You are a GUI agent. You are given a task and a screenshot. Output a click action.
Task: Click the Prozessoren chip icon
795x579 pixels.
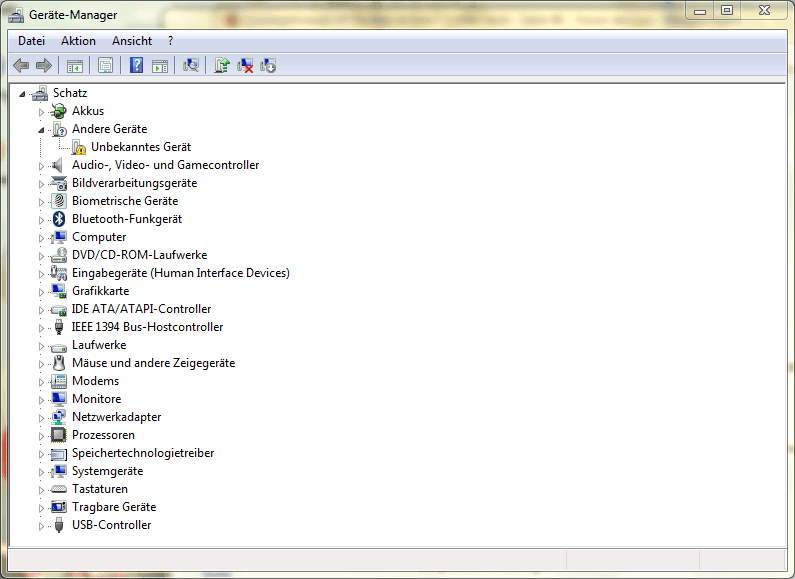point(59,435)
